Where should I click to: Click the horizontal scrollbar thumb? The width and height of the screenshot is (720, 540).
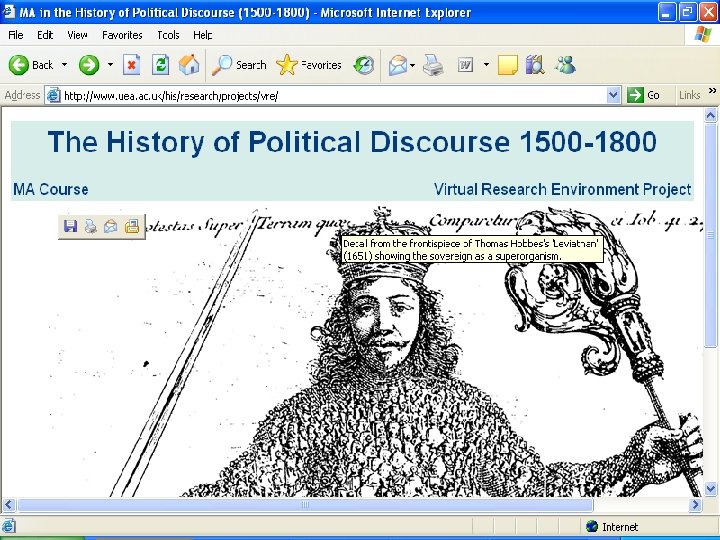tap(305, 505)
